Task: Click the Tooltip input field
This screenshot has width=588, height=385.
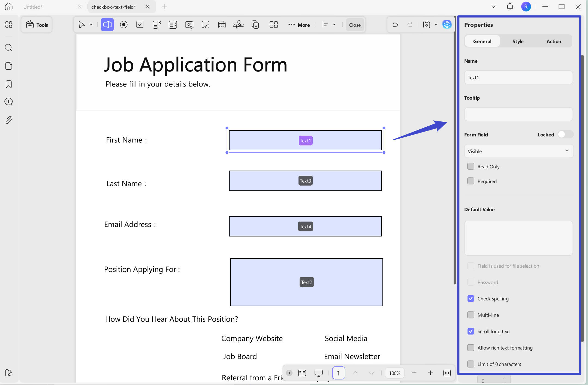Action: click(518, 114)
